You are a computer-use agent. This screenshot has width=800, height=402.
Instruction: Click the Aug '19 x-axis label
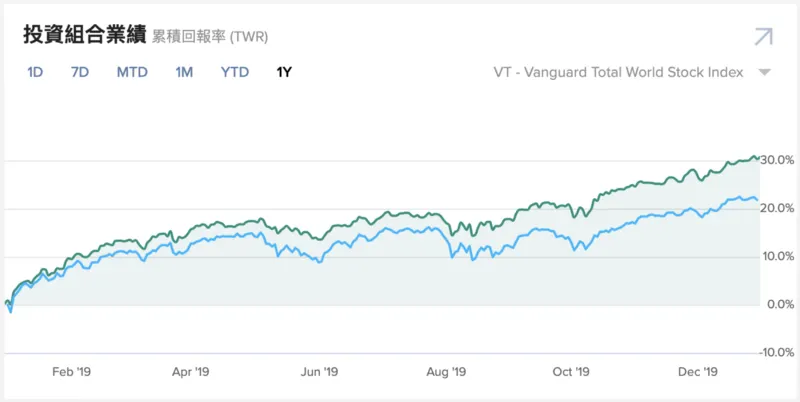click(446, 371)
